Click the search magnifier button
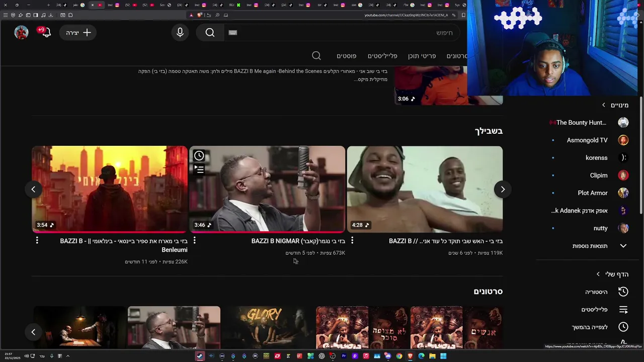Screen dimensions: 644x362 coord(210,32)
